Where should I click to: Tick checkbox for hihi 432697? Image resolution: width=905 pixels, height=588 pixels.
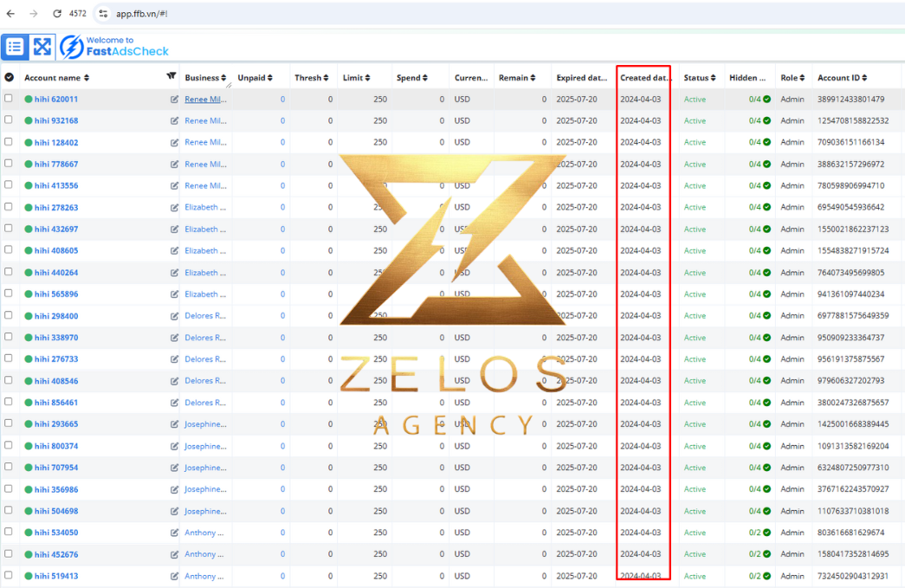tap(8, 228)
